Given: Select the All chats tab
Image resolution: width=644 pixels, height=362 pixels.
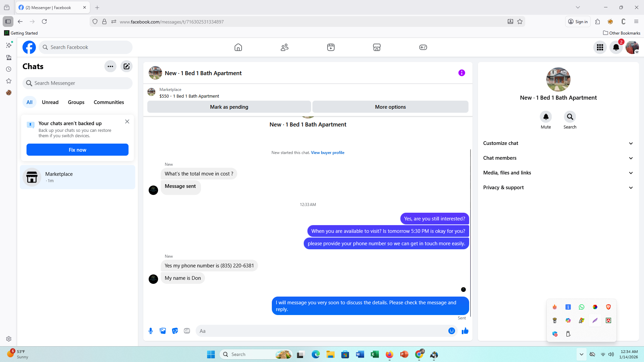Looking at the screenshot, I should coord(30,102).
